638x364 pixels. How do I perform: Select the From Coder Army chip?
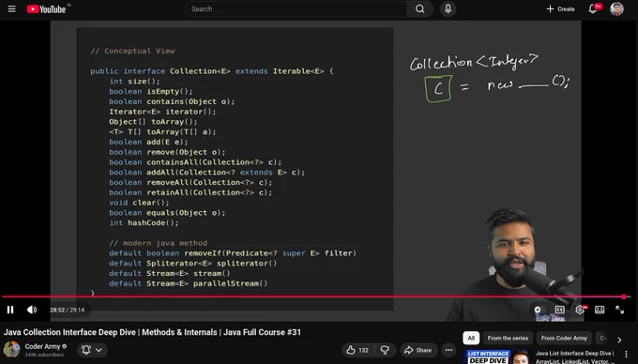pos(564,338)
